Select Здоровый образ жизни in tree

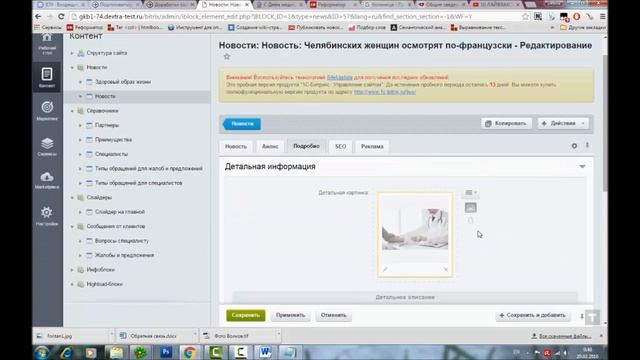[123, 82]
